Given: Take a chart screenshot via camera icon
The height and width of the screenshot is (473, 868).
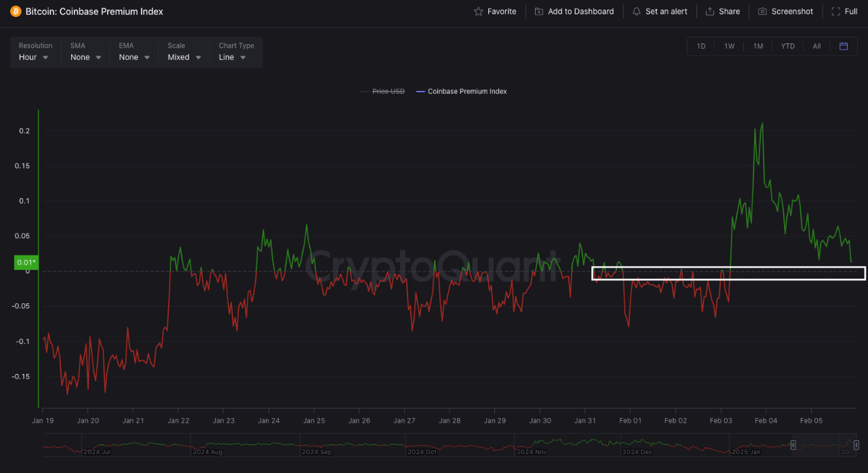Looking at the screenshot, I should [763, 11].
